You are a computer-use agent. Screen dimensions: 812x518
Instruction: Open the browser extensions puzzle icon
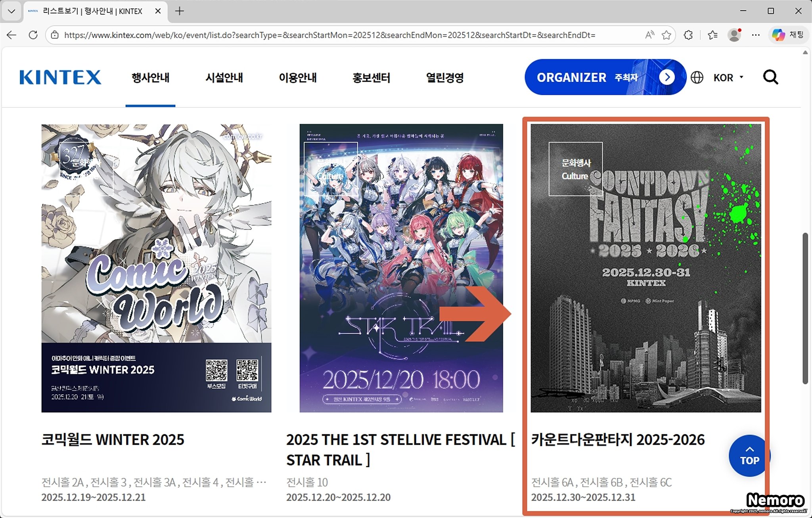tap(688, 35)
